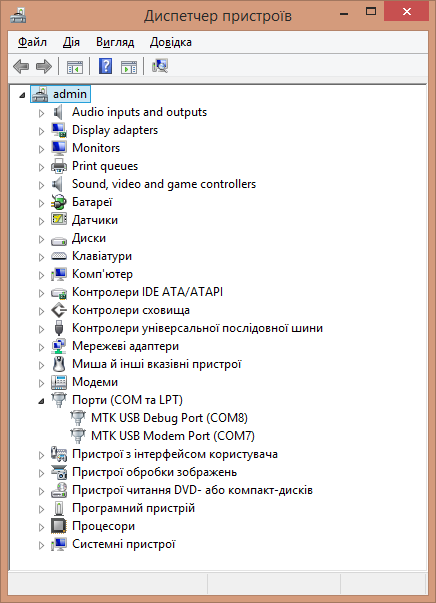Screen dimensions: 436x603
Task: Click the Monitors category icon
Action: point(59,148)
